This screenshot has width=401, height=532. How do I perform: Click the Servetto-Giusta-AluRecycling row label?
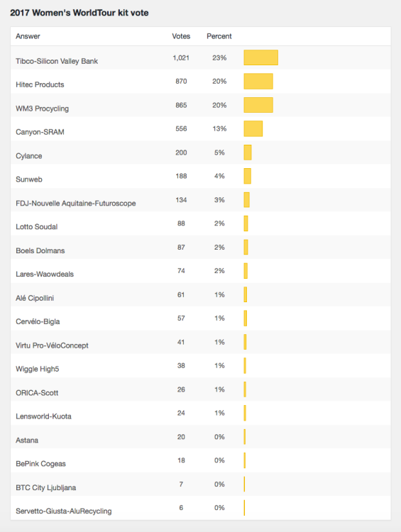(x=63, y=511)
